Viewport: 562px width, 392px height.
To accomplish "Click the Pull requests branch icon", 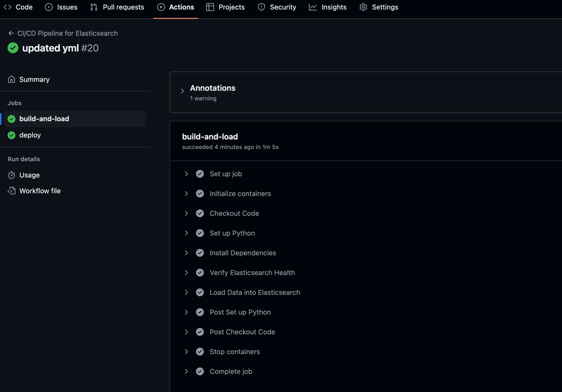I will pyautogui.click(x=94, y=7).
